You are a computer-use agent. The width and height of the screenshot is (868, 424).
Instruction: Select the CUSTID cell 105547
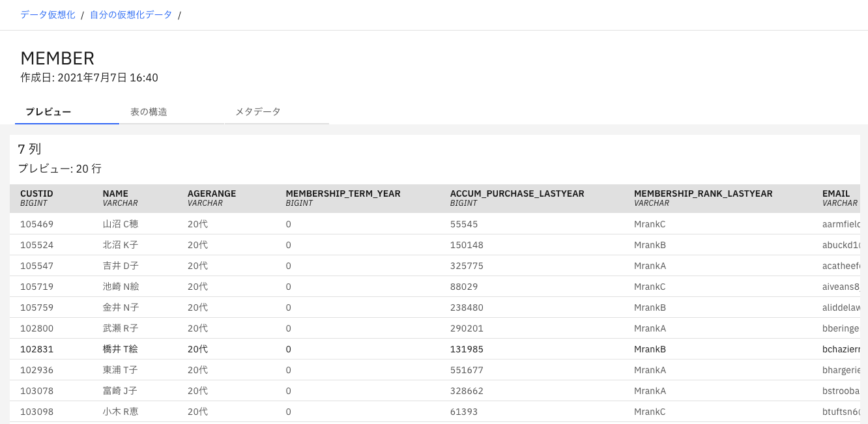coord(37,266)
